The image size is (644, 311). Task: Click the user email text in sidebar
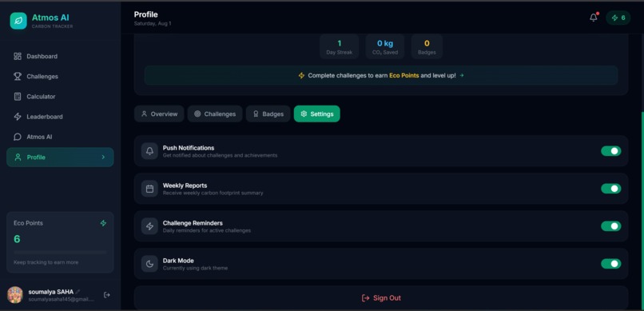pyautogui.click(x=61, y=300)
